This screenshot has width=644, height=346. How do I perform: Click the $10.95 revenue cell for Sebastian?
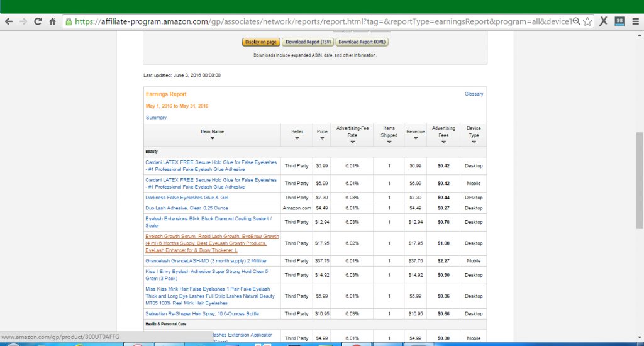pyautogui.click(x=416, y=313)
